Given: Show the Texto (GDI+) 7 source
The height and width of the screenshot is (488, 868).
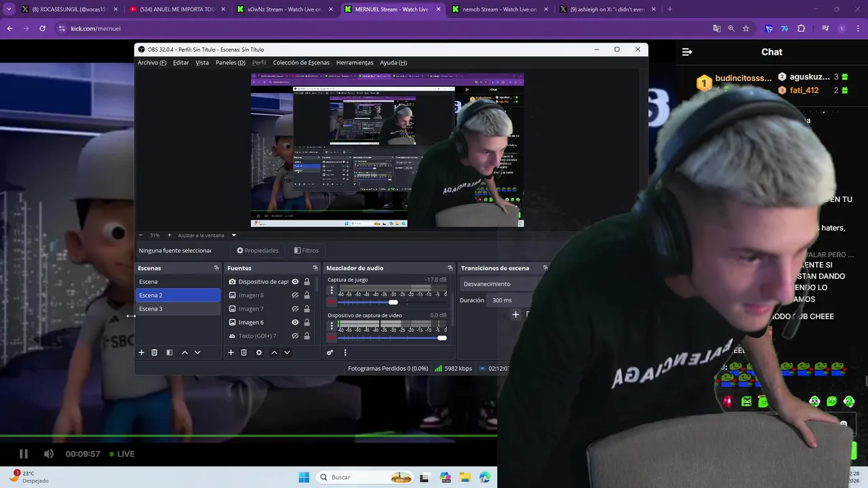Looking at the screenshot, I should 295,336.
